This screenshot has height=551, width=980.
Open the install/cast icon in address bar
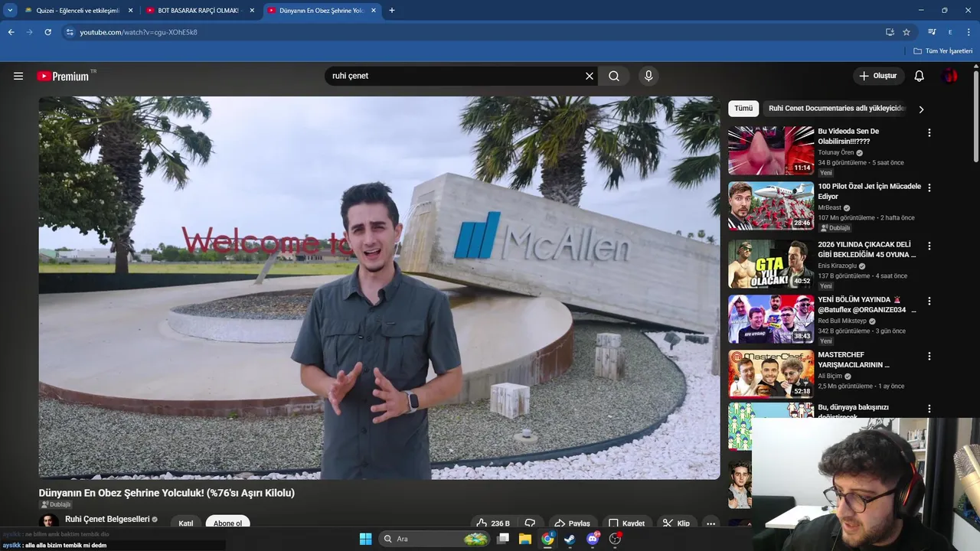[890, 32]
